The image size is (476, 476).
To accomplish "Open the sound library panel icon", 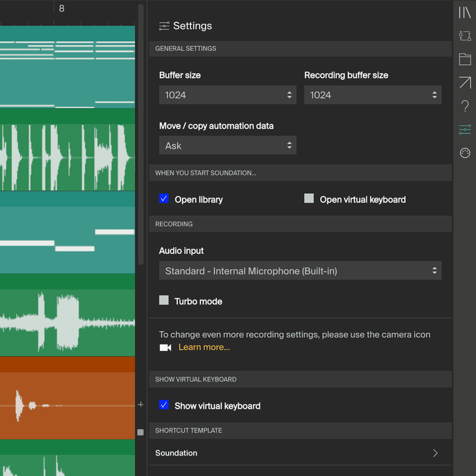I will click(465, 13).
